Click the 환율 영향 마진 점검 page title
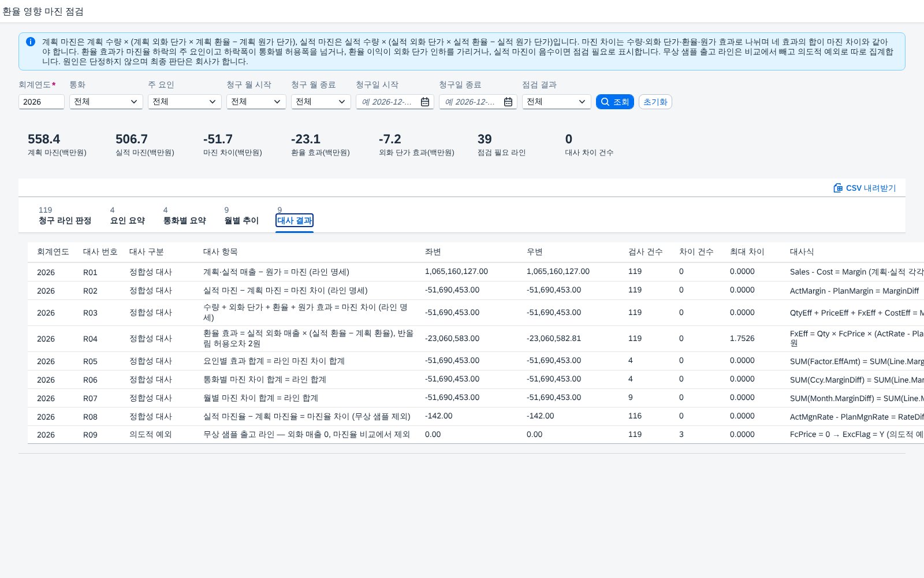 click(43, 11)
